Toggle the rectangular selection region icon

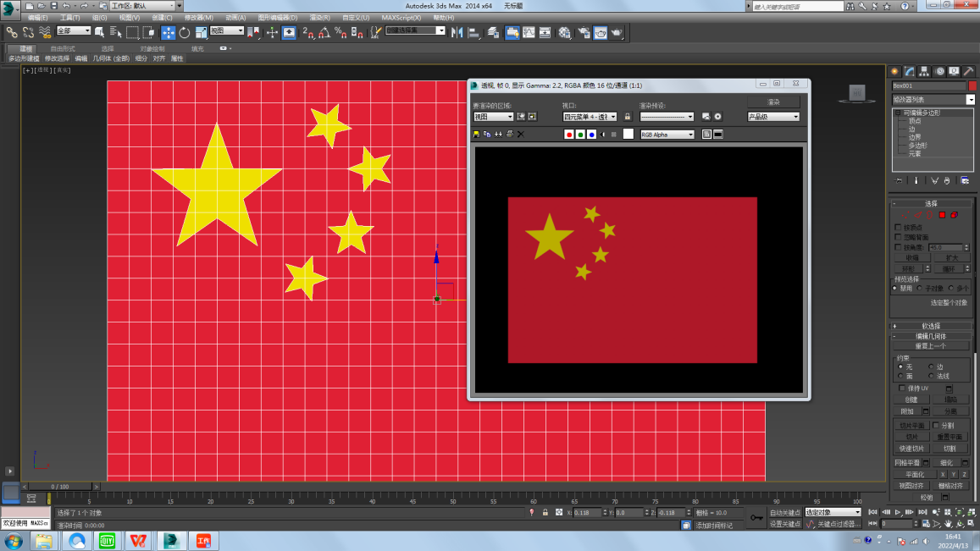click(132, 32)
